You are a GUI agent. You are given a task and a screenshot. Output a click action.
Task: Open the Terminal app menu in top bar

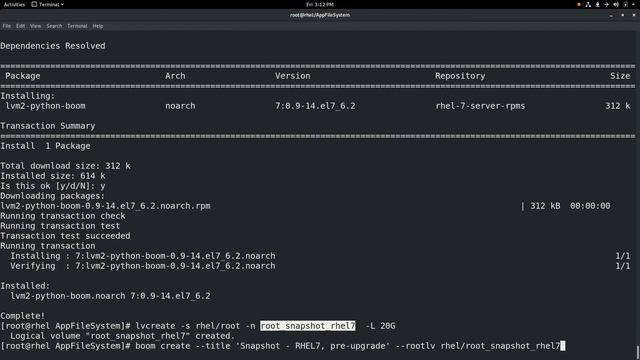[x=47, y=4]
